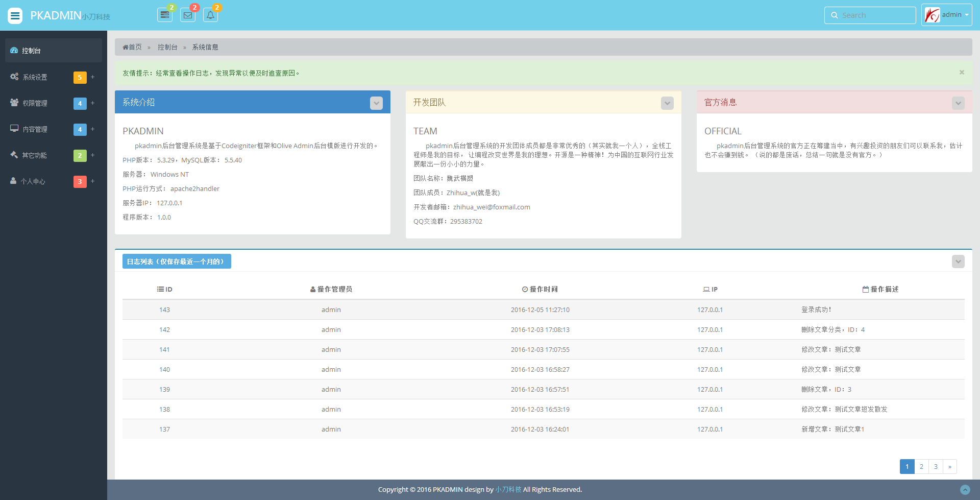Expand 权限管理 submenu with plus sign
The image size is (980, 500).
tap(93, 103)
